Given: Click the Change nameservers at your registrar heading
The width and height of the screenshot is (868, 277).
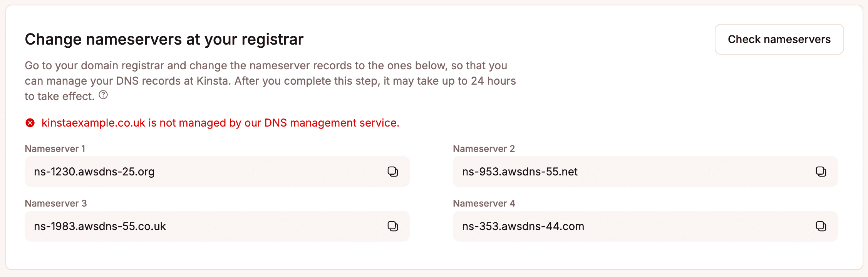Looking at the screenshot, I should pyautogui.click(x=164, y=38).
